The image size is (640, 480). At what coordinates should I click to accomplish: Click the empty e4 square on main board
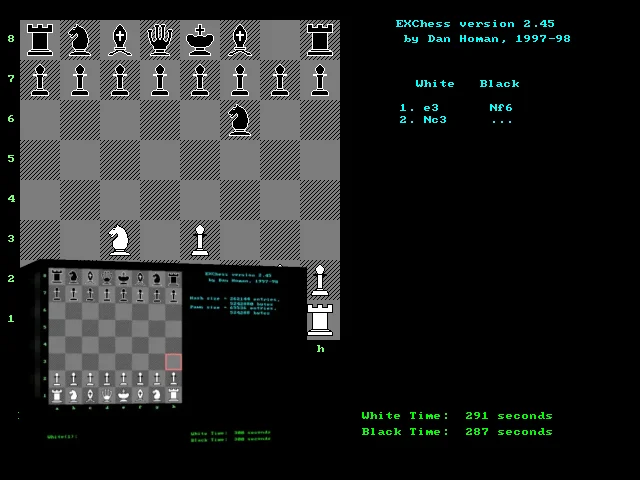point(200,200)
